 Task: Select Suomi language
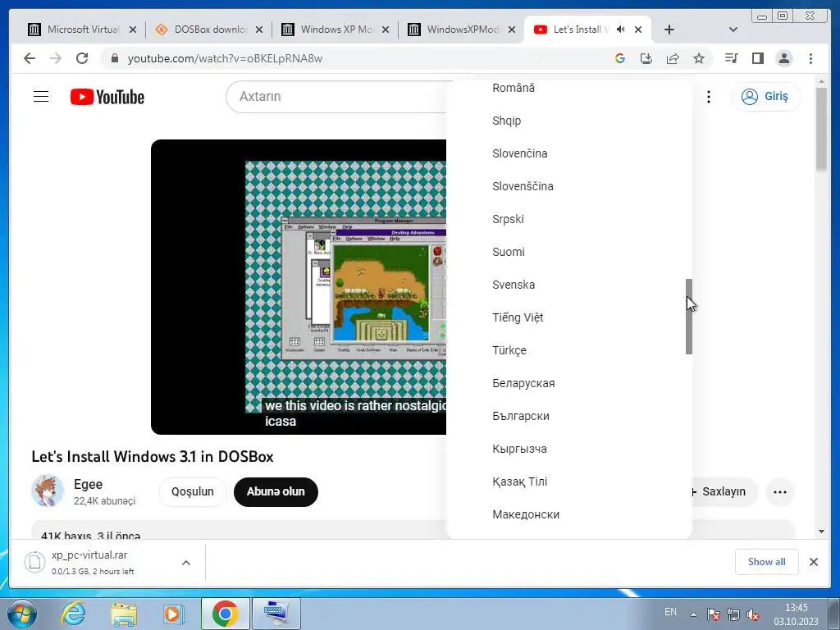[x=569, y=252]
